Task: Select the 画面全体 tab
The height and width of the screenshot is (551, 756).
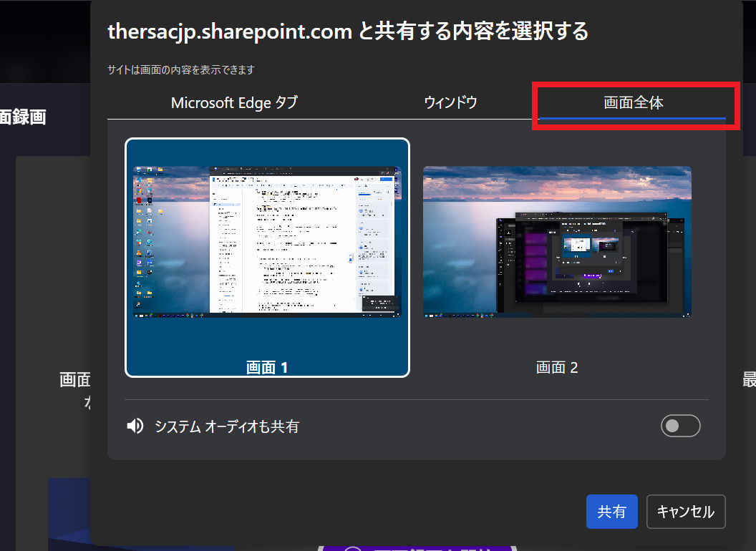Action: tap(634, 102)
